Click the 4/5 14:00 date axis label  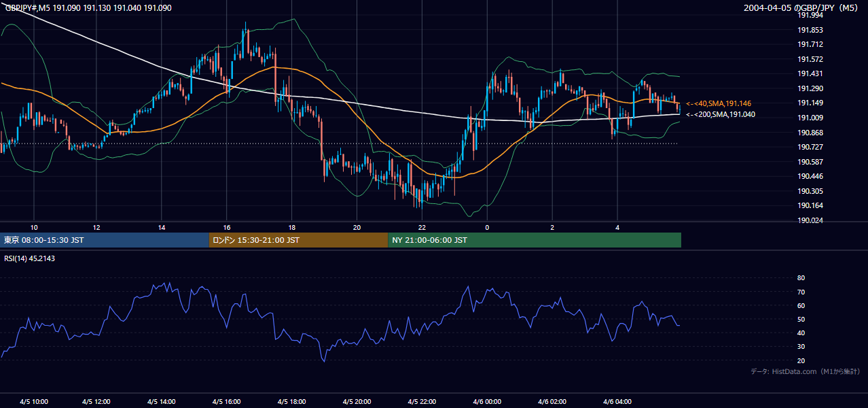click(162, 402)
